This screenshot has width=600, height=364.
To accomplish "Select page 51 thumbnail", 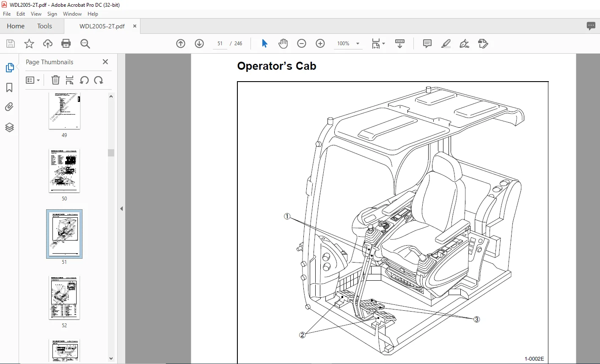I will tap(64, 234).
